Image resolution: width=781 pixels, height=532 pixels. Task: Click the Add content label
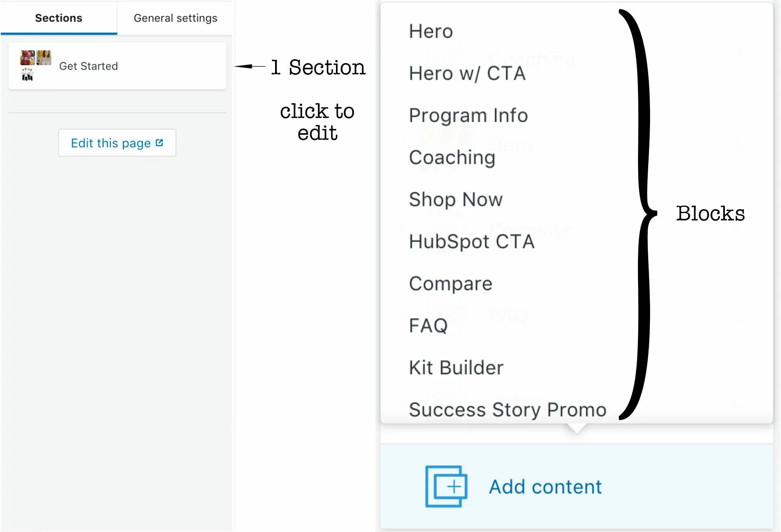point(546,487)
